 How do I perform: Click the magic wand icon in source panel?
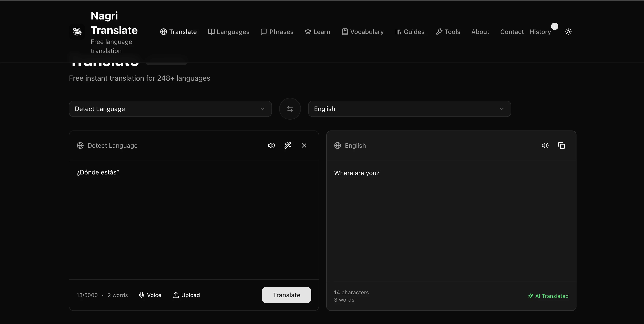point(288,145)
